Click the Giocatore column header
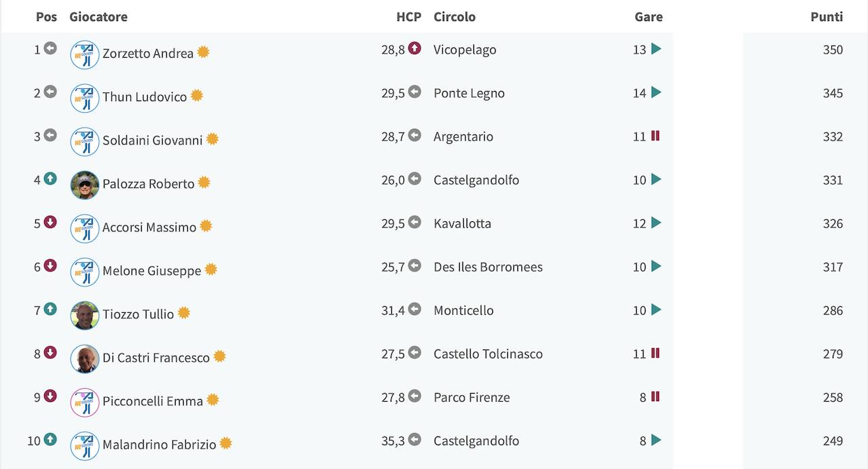 (98, 17)
